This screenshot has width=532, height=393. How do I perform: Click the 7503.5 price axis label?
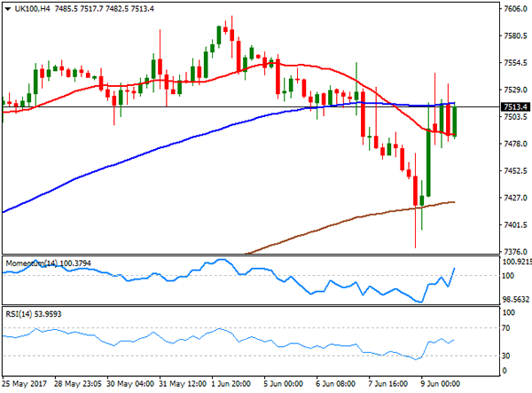coord(515,117)
